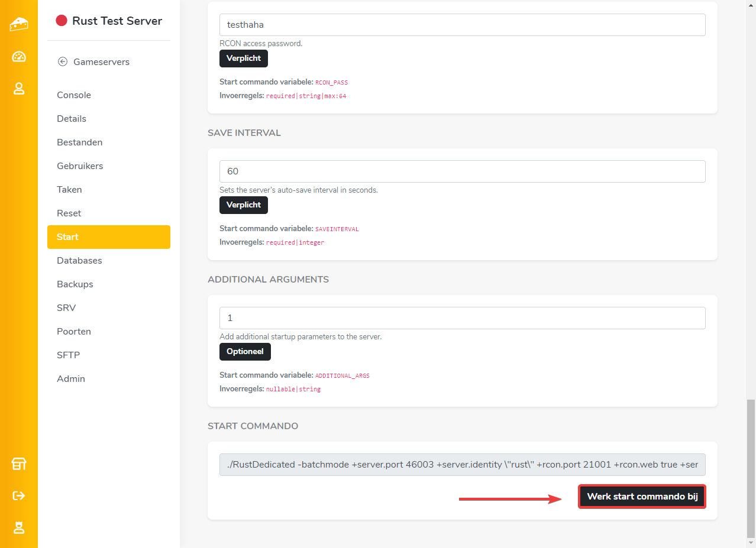Open the Databases section
The width and height of the screenshot is (756, 548).
coord(79,261)
